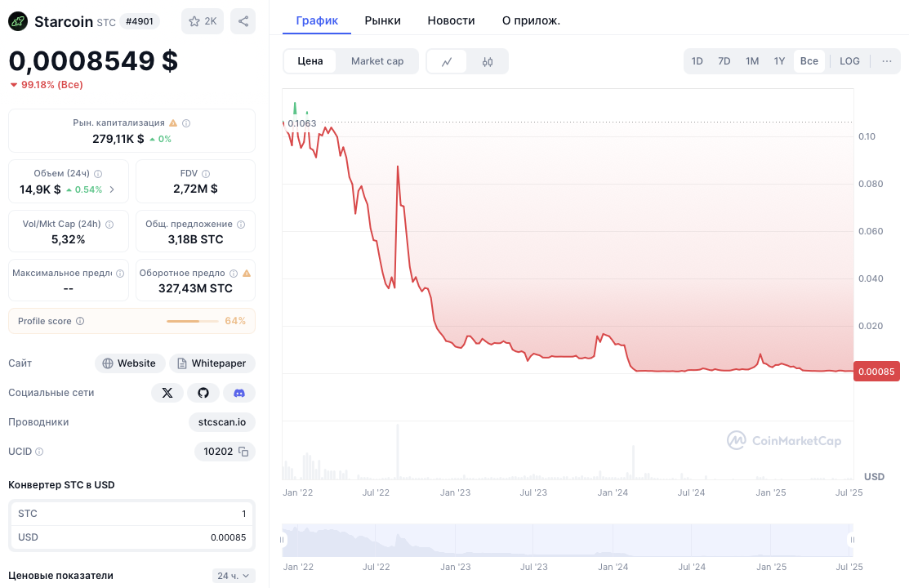Viewport: 909px width, 588px height.
Task: Click the #4901 rank badge
Action: (139, 21)
